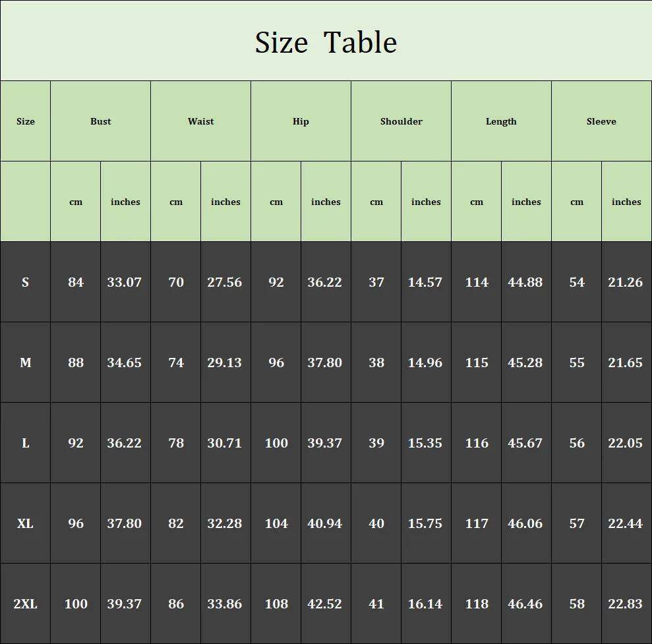Select the "S" size row label
652x644 pixels.
tap(25, 282)
